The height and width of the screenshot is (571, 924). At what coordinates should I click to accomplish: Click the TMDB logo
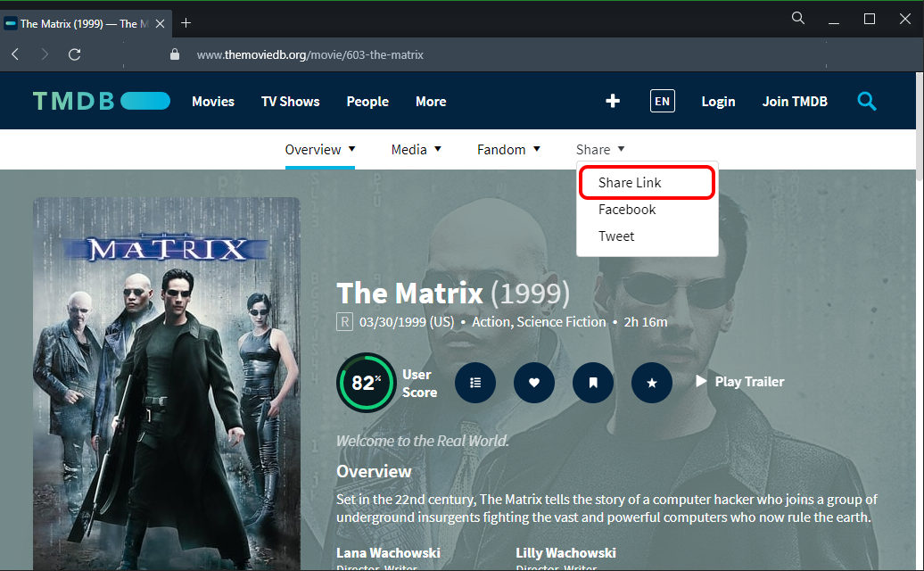point(102,102)
